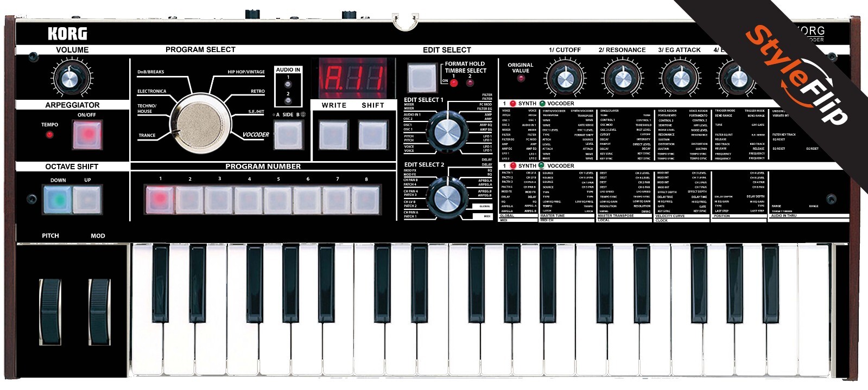This screenshot has height=390, width=868.
Task: Click the WRITE button
Action: click(334, 135)
